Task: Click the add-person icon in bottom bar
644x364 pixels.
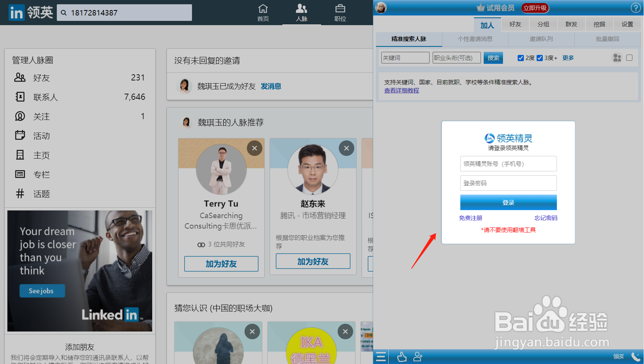Action: (418, 357)
